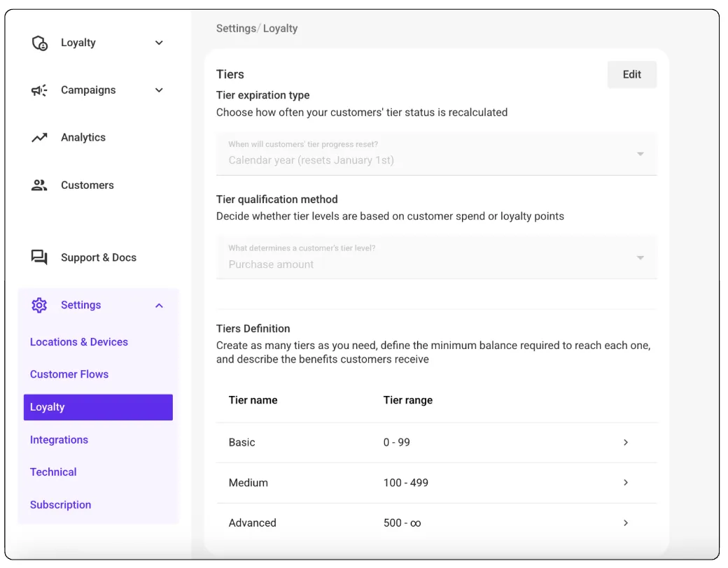This screenshot has width=728, height=568.
Task: Open Medium tier details arrow
Action: point(625,483)
